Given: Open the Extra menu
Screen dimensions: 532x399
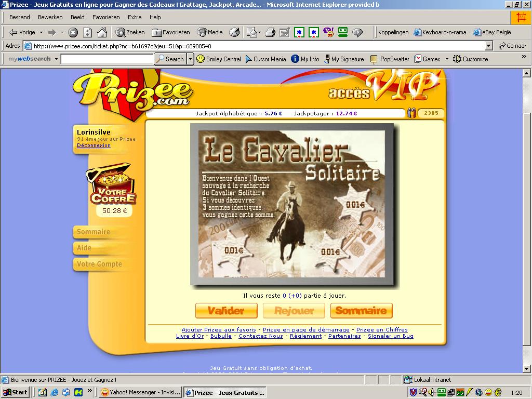Looking at the screenshot, I should (x=135, y=17).
